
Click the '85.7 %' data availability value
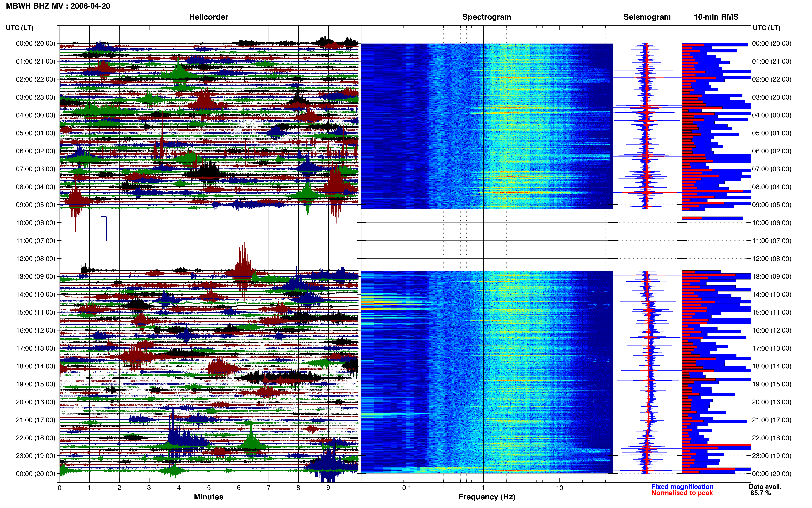761,493
